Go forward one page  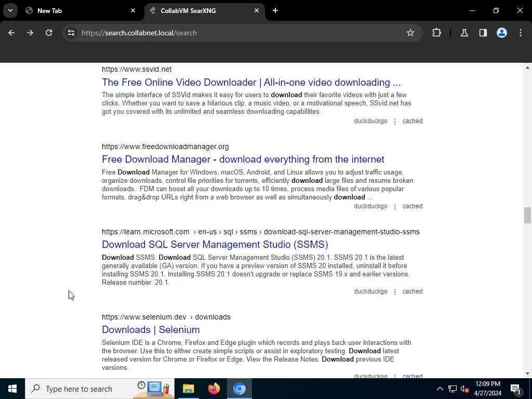[30, 33]
